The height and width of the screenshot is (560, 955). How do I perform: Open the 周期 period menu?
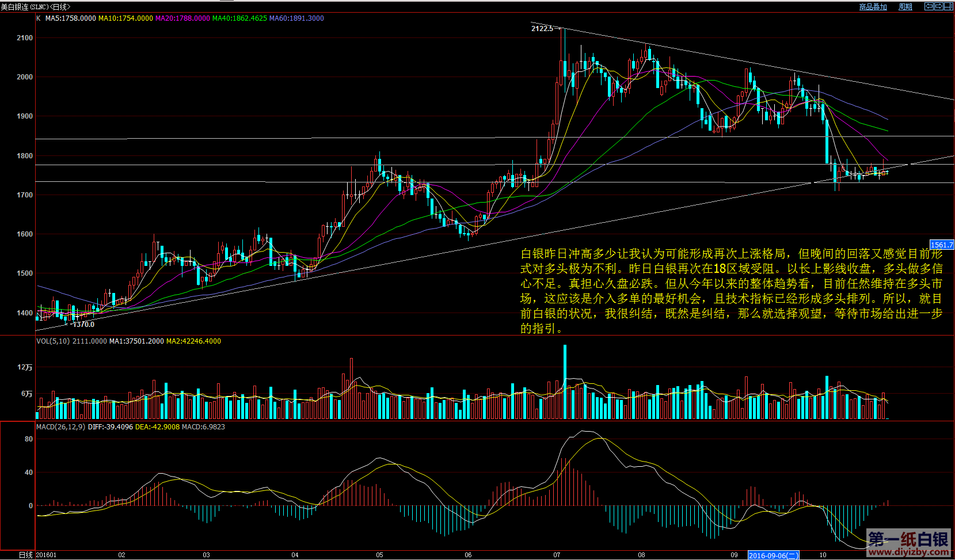pos(905,7)
